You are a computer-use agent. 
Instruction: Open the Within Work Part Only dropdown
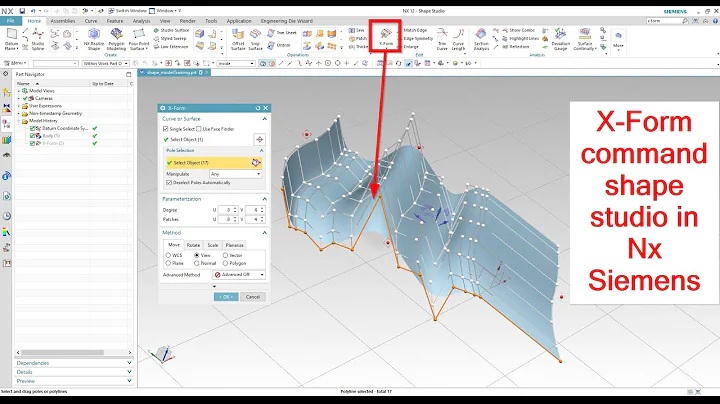pyautogui.click(x=106, y=63)
